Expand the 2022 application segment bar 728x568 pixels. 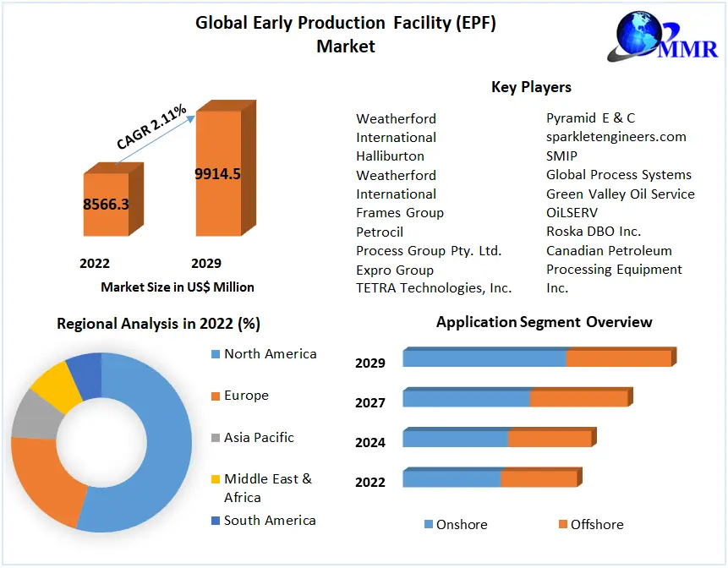point(490,477)
